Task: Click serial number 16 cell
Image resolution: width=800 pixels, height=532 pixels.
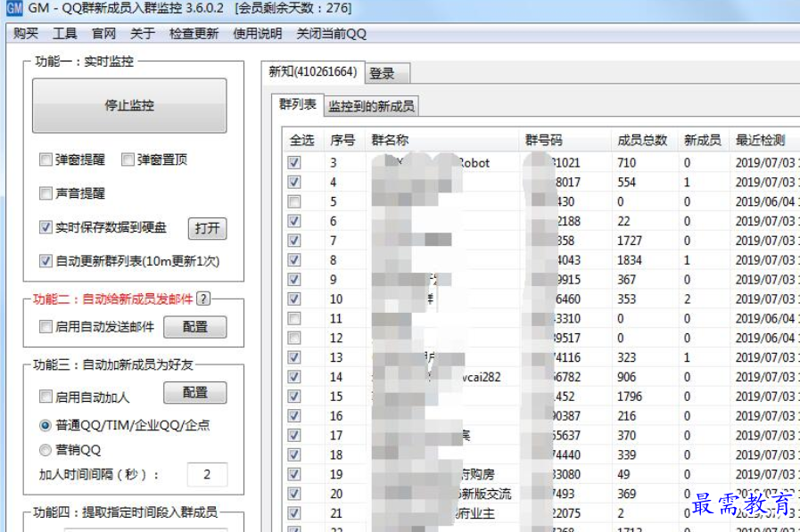Action: (336, 416)
